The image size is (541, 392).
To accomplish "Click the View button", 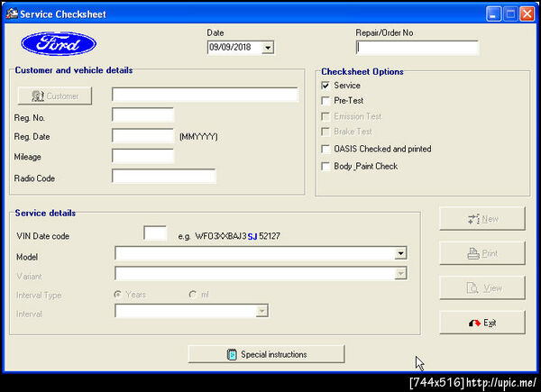I will 482,287.
